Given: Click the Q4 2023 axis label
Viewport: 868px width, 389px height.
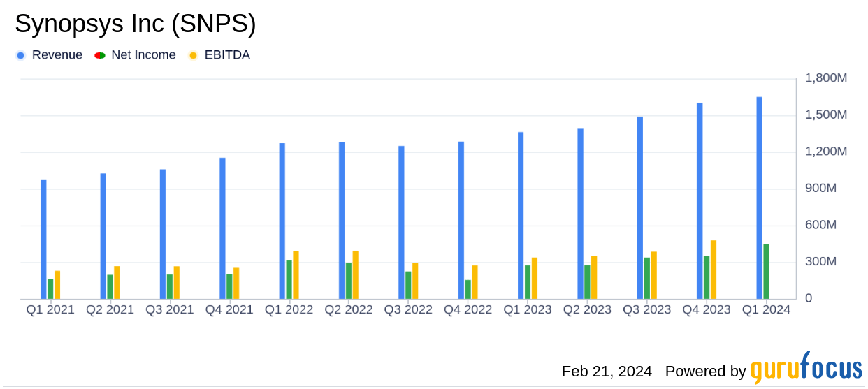Looking at the screenshot, I should click(707, 309).
